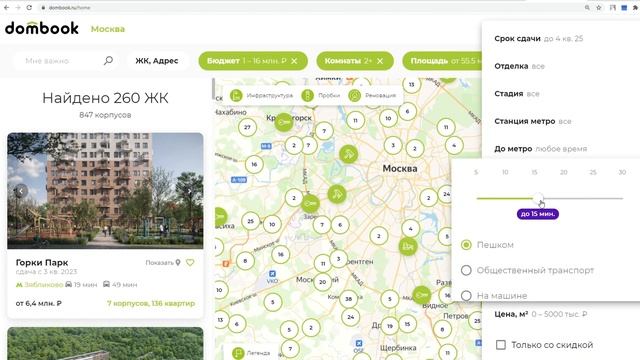The height and width of the screenshot is (360, 640).
Task: Collapse the До метро filter
Action: (x=540, y=149)
